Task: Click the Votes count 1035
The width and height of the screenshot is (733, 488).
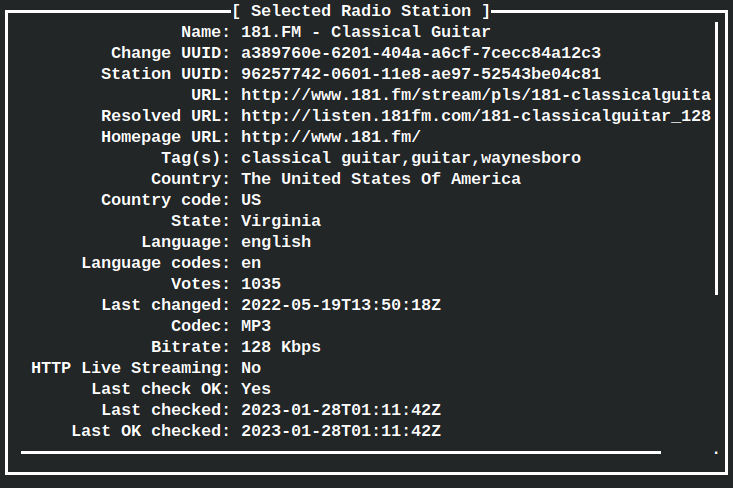Action: pos(261,284)
